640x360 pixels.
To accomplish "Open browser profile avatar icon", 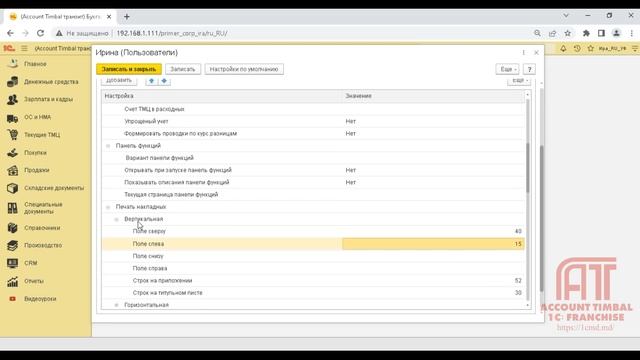I will pyautogui.click(x=616, y=33).
